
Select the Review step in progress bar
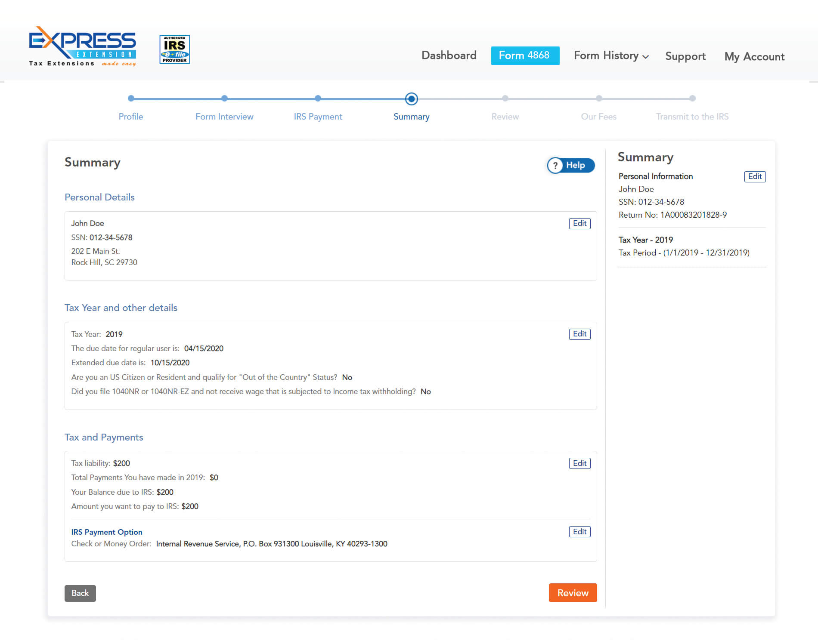pos(505,99)
